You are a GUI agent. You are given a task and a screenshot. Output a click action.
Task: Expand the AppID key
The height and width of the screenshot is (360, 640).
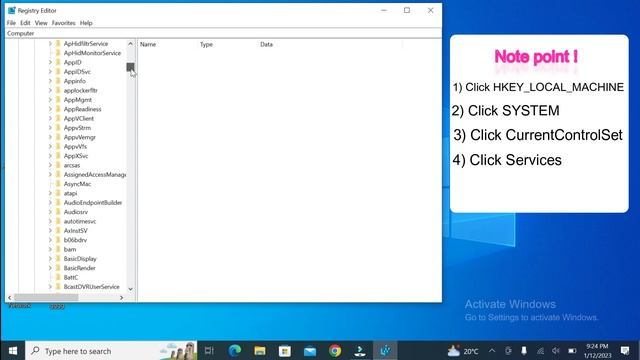coord(50,62)
